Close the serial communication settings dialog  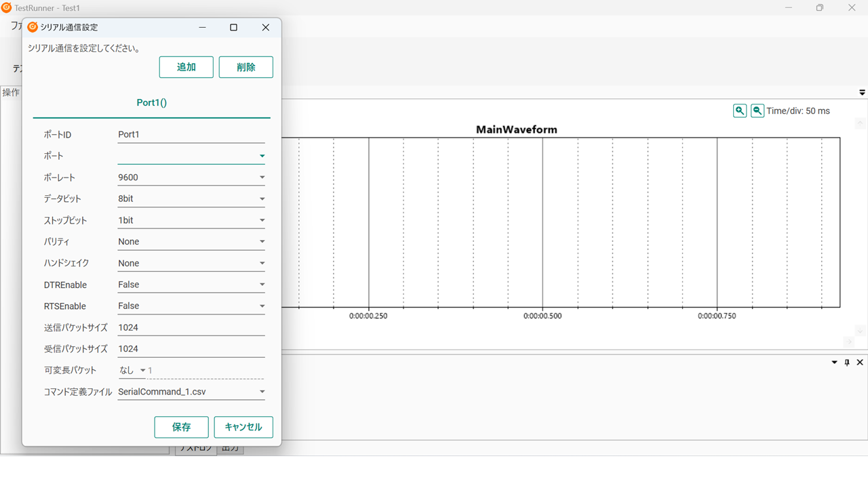tap(265, 27)
